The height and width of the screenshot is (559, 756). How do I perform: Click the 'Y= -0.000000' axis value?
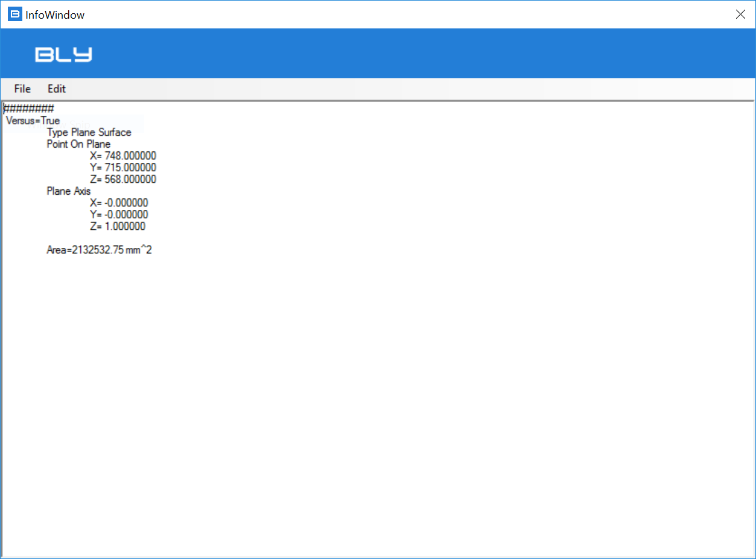point(119,215)
